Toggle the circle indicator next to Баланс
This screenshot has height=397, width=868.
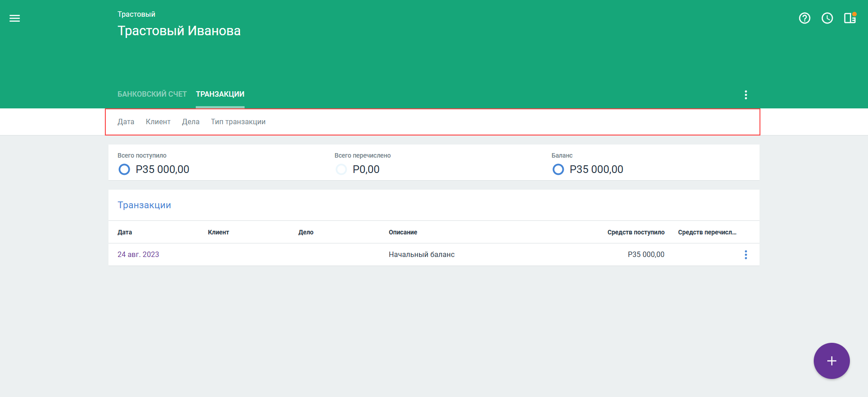click(x=558, y=169)
